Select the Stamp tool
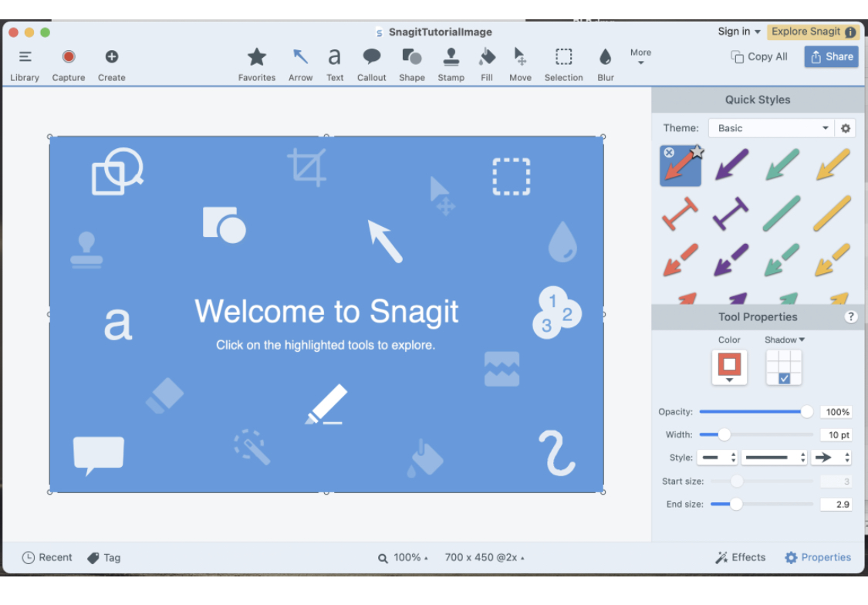 [451, 65]
